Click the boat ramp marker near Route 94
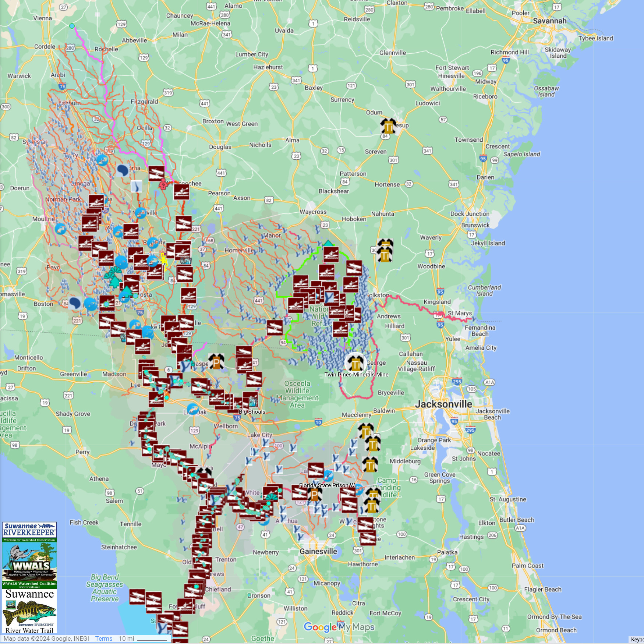This screenshot has height=644, width=644. point(275,328)
